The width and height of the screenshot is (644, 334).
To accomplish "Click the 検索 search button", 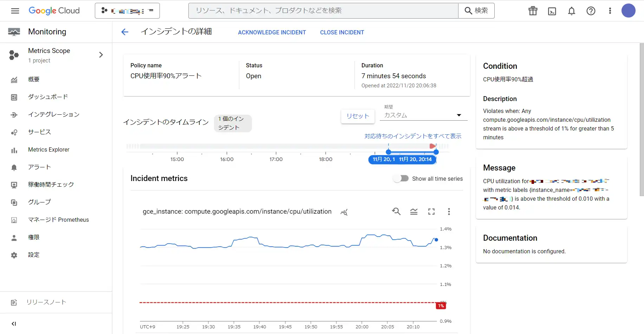I will [476, 11].
